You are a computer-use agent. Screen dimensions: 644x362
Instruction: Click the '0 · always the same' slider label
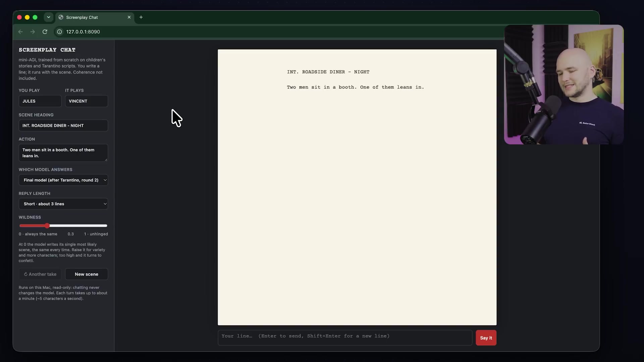[x=38, y=234]
